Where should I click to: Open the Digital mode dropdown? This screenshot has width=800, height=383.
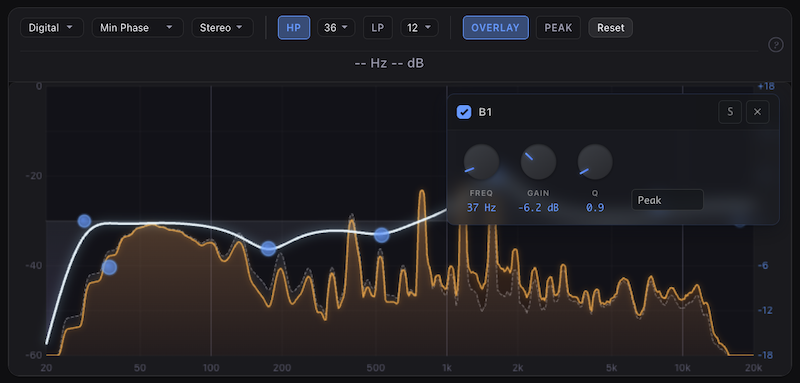click(52, 28)
